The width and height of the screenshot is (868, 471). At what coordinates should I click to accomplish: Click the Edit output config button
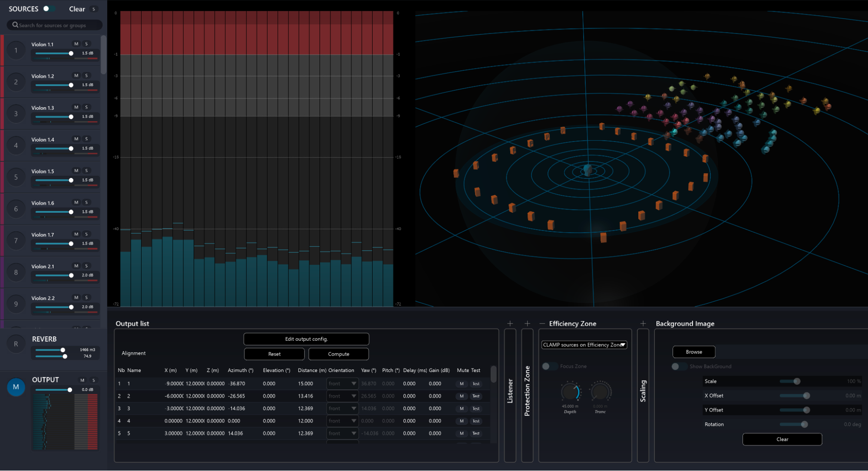click(306, 339)
